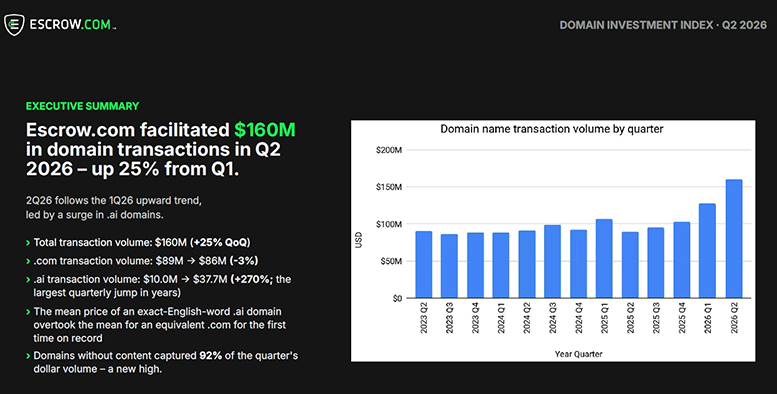Click the '2026 – up 25% from Q1.' headline line
777x394 pixels.
pos(132,169)
